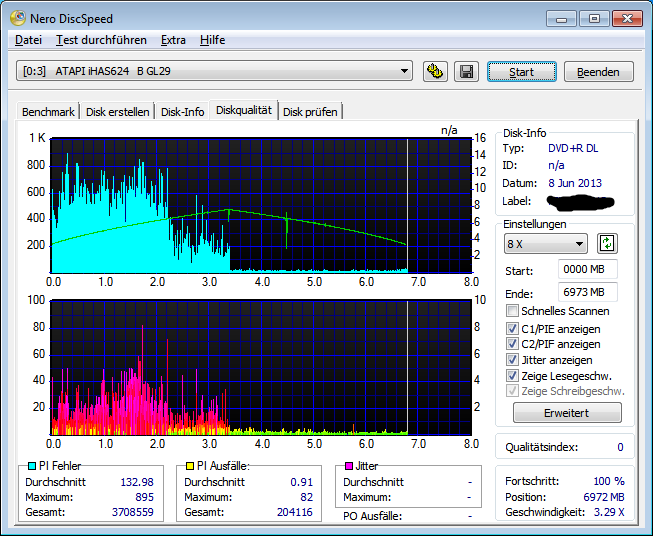
Task: Open the Datei menu
Action: (x=28, y=40)
